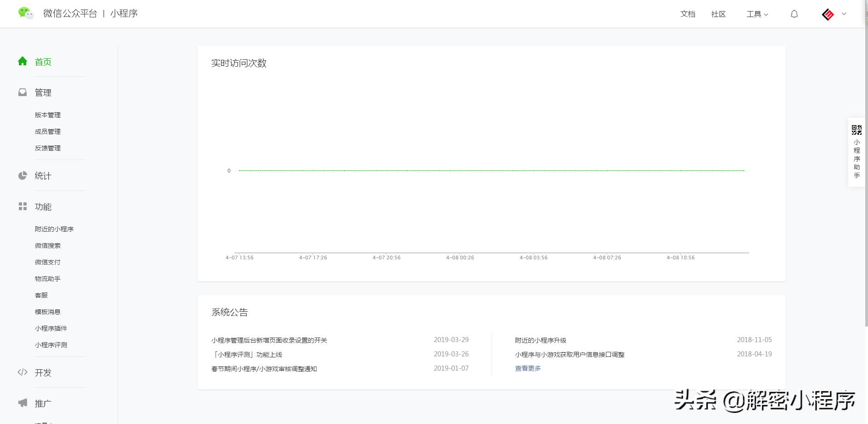The width and height of the screenshot is (868, 424).
Task: Click the 推广 megaphone icon
Action: click(23, 403)
